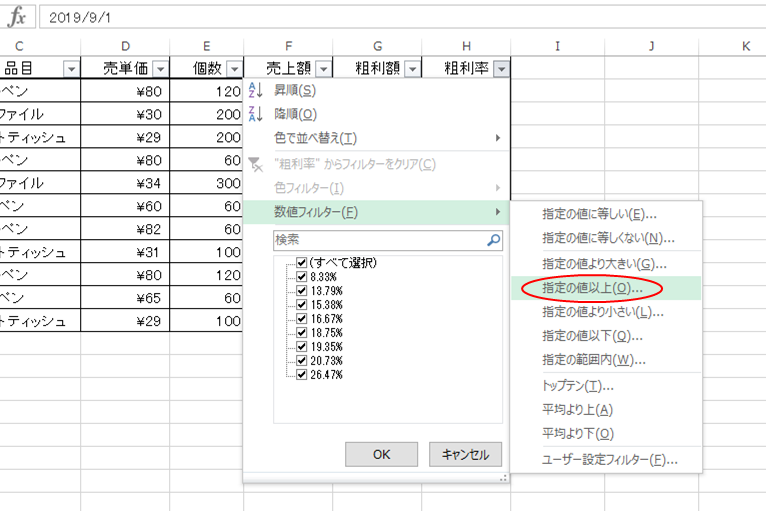Viewport: 766px width, 511px height.
Task: Click the fx insert function icon
Action: pos(17,17)
